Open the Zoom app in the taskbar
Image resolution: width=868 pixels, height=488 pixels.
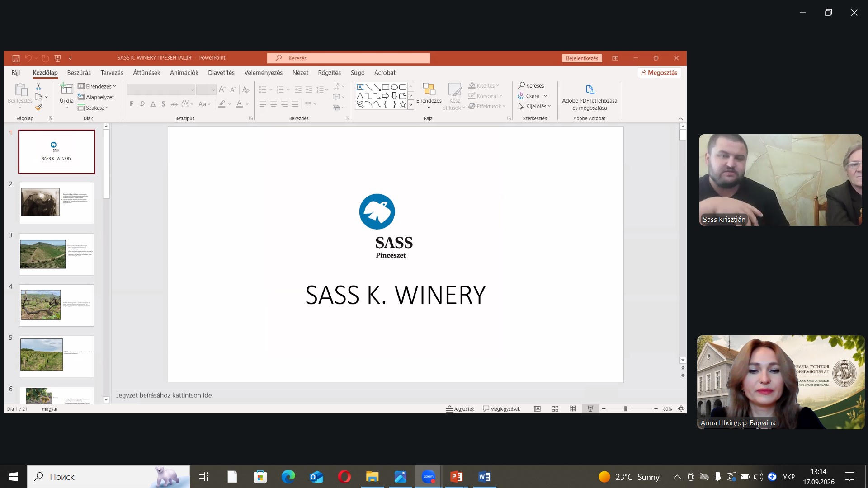click(x=428, y=477)
